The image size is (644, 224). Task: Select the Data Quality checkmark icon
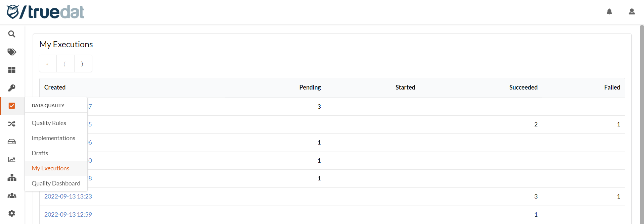12,106
